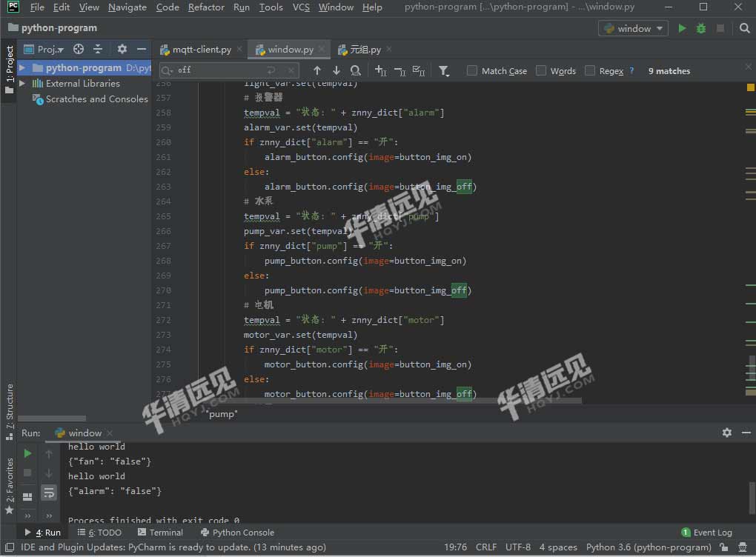756x557 pixels.
Task: Clear the search field text
Action: pyautogui.click(x=291, y=70)
